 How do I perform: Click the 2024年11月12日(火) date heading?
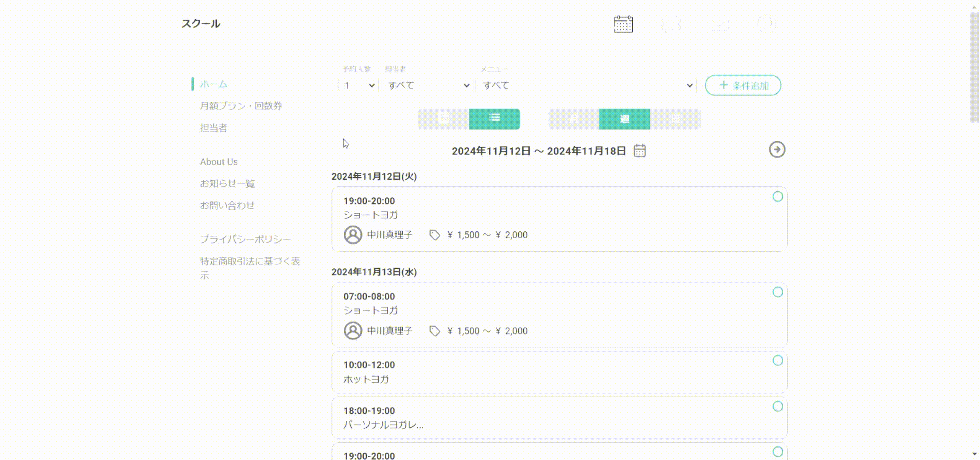pos(374,176)
